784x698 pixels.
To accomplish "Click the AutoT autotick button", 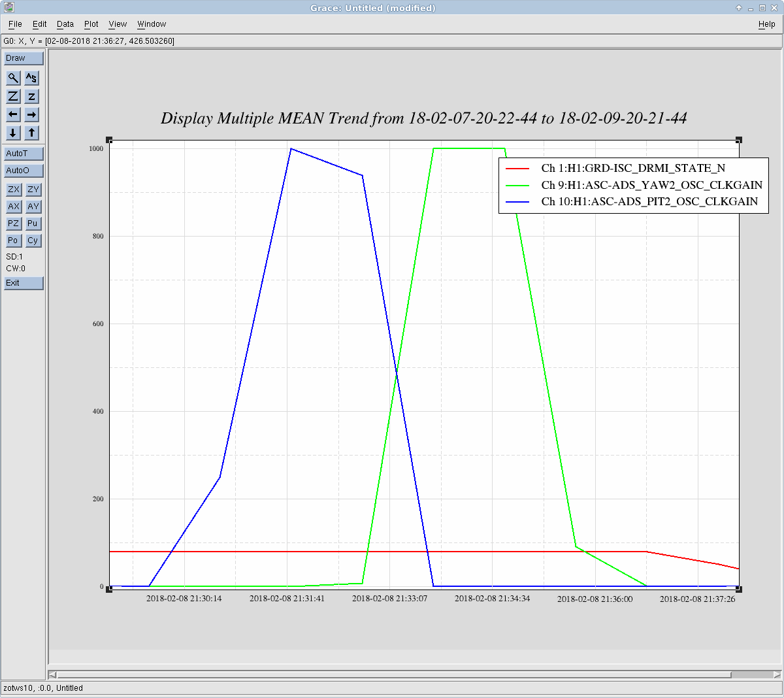I will [x=24, y=154].
